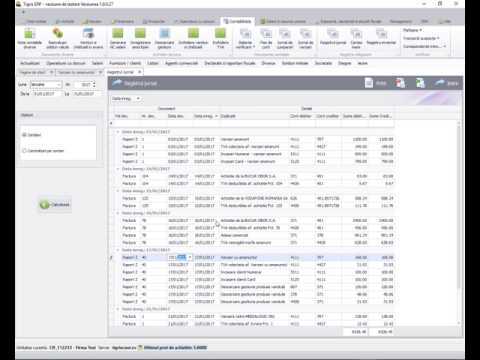The height and width of the screenshot is (360, 480).
Task: Click the print icon in Registrul jurnal header
Action: (375, 83)
